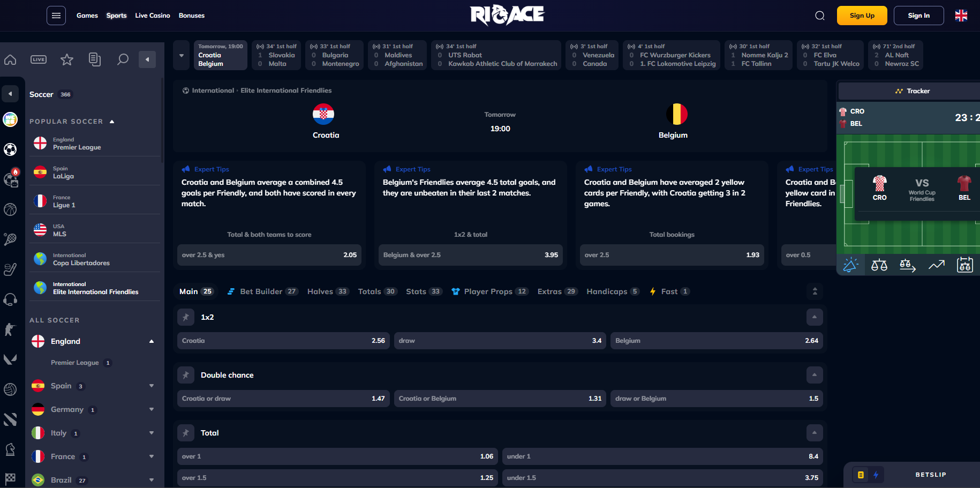The image size is (980, 488).
Task: Select the racing checkered flag icon
Action: (x=10, y=478)
